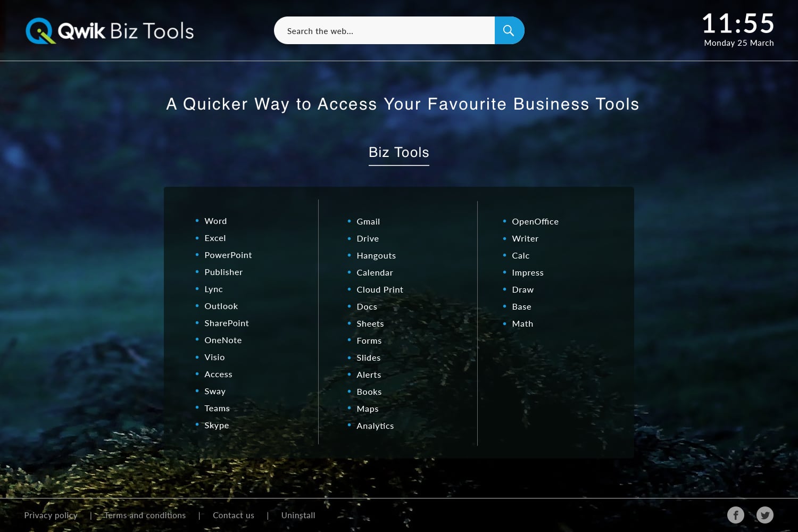
Task: Launch Math
Action: [522, 323]
